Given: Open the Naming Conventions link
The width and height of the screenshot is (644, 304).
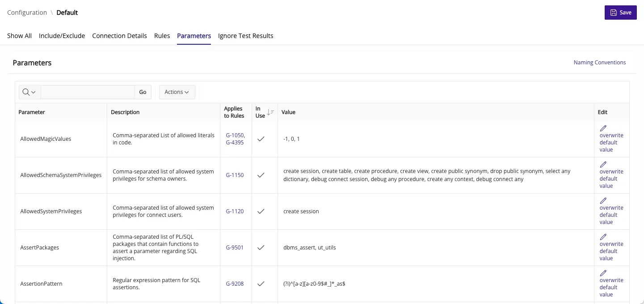Looking at the screenshot, I should [x=599, y=63].
